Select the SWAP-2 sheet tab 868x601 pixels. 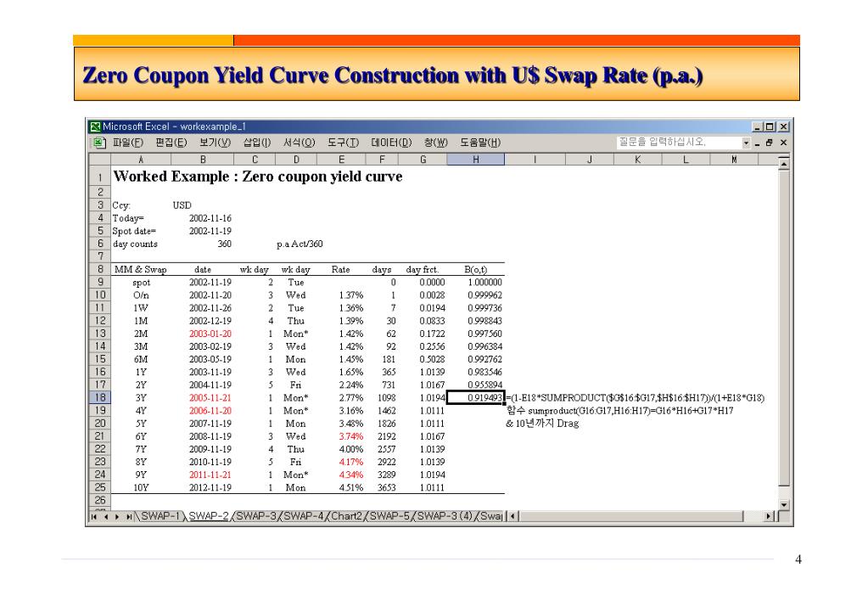point(209,516)
